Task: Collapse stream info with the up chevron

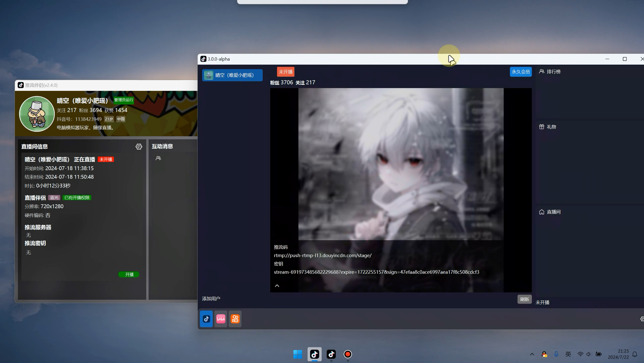Action: 277,286
